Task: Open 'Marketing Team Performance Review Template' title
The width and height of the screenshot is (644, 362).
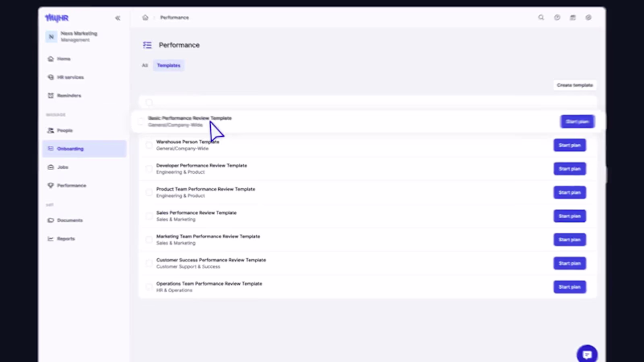Action: click(208, 237)
